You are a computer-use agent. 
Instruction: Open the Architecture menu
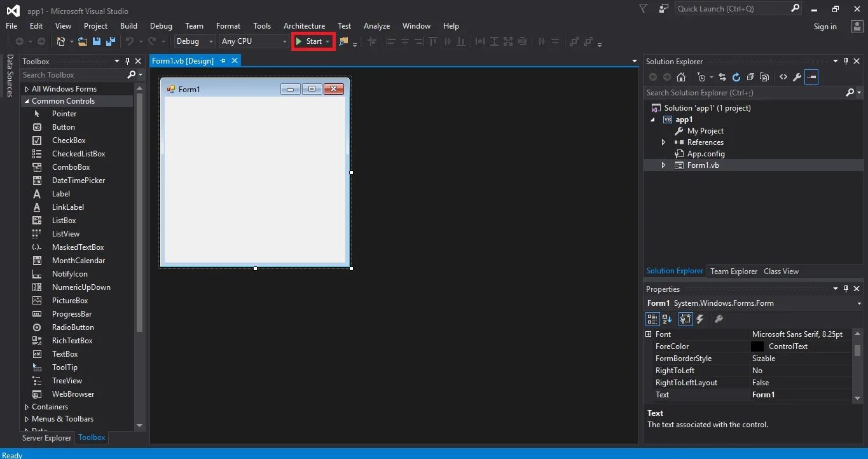click(304, 26)
